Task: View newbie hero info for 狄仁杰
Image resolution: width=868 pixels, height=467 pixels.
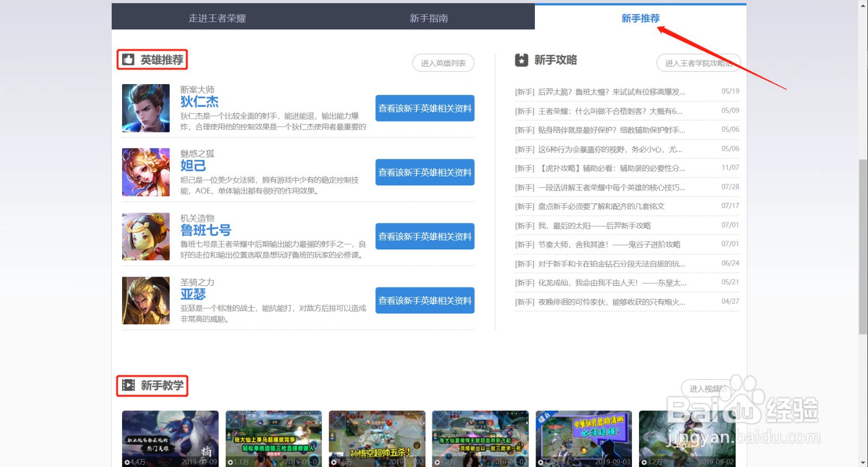Action: [425, 108]
